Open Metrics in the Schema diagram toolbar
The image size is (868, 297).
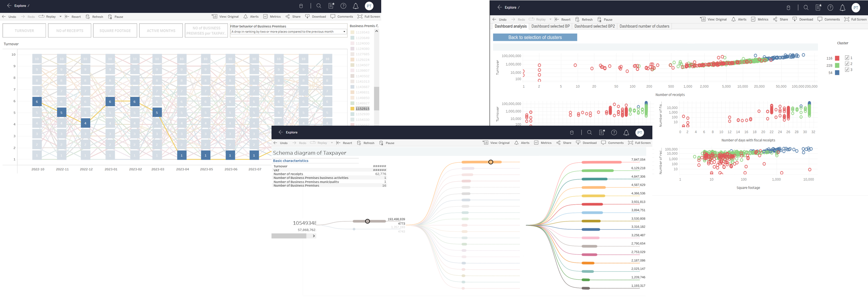[x=536, y=143]
